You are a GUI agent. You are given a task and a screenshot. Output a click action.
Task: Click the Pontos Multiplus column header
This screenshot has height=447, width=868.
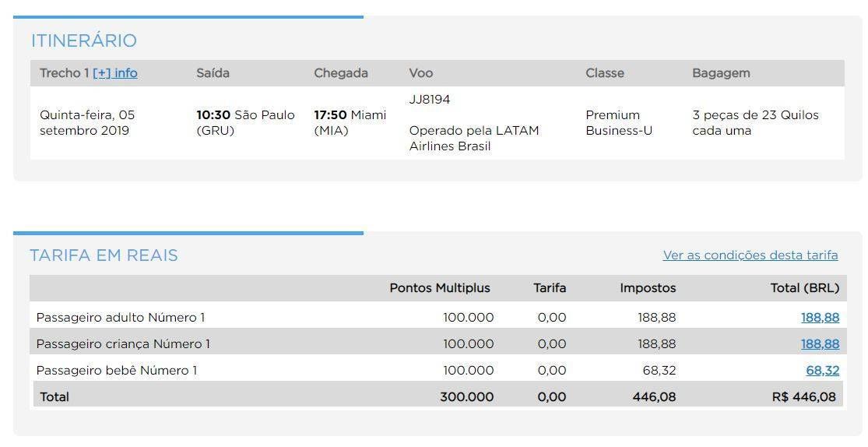tap(440, 288)
